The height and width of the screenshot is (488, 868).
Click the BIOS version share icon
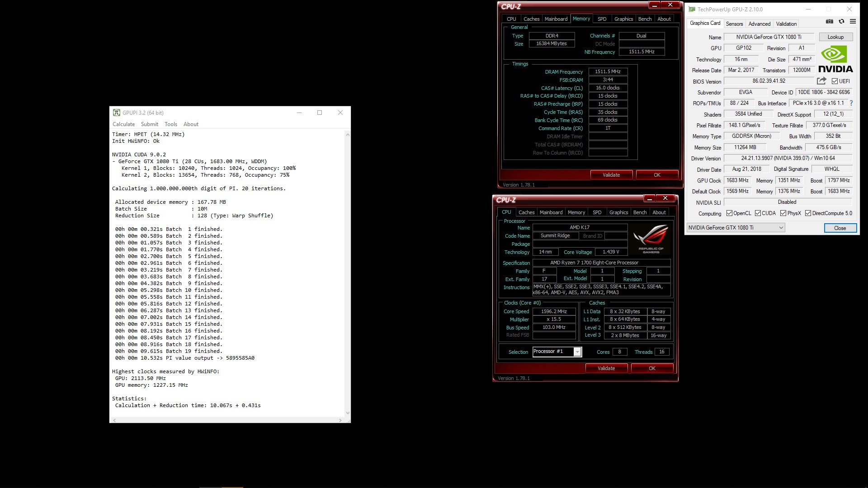click(x=821, y=81)
